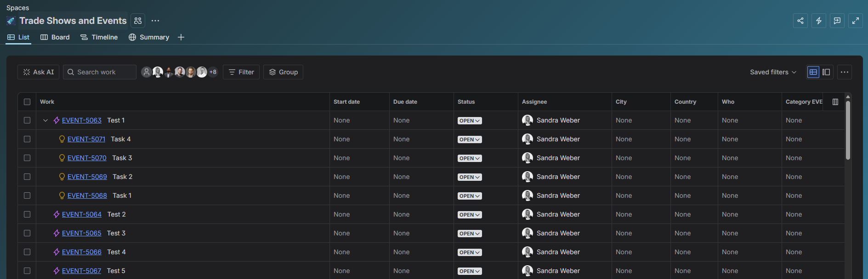Select the List tab
Screen dimensions: 868x279
click(18, 37)
